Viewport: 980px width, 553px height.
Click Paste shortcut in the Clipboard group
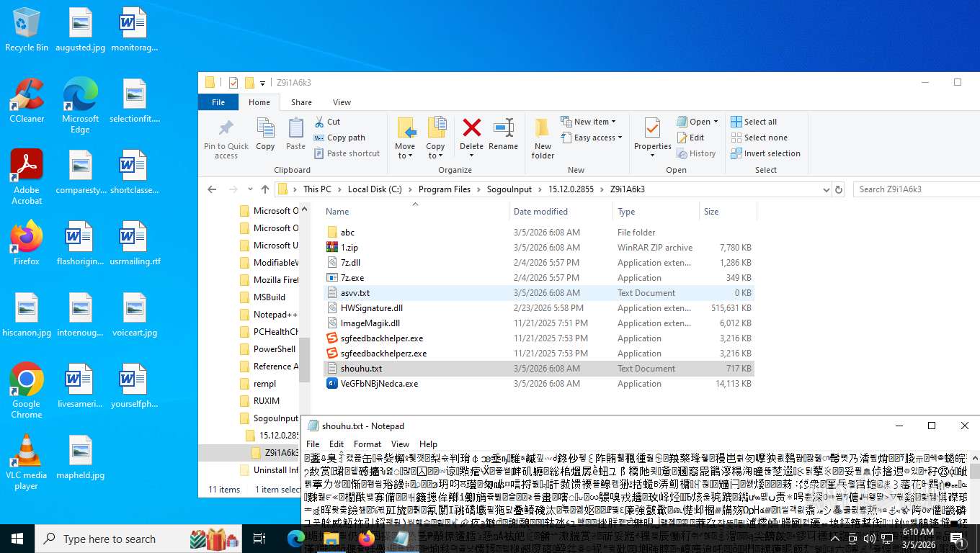point(347,153)
